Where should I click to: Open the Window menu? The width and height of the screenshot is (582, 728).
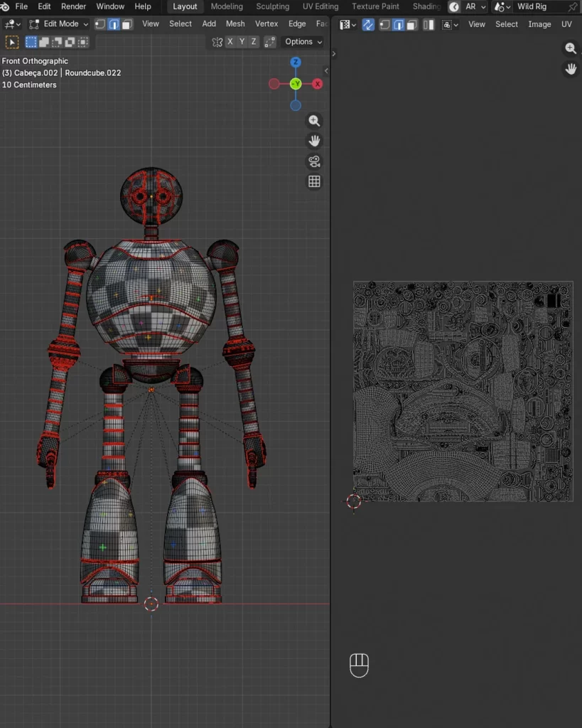(x=110, y=6)
